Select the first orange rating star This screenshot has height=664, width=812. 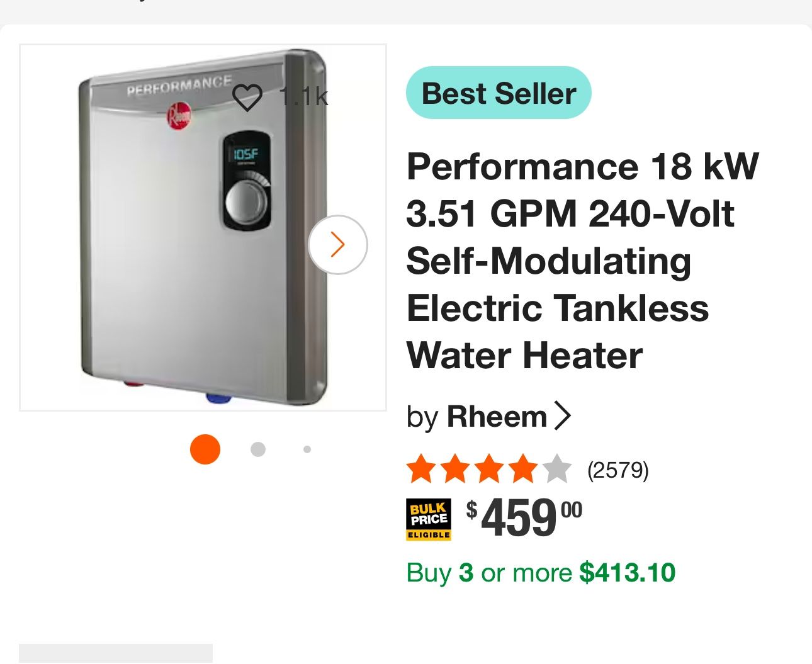coord(422,468)
